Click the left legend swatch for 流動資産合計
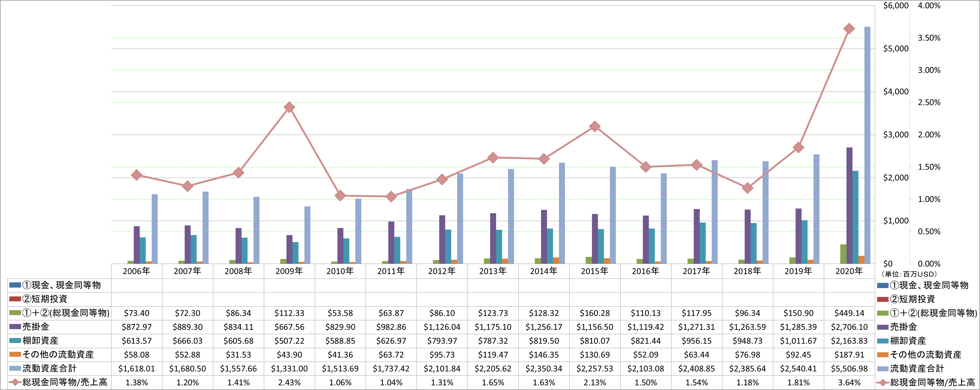 (x=15, y=368)
